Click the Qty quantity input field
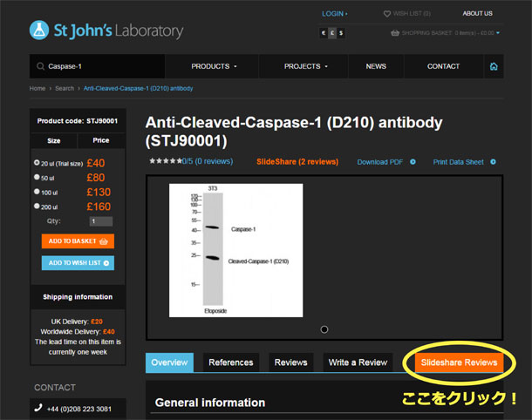532x420 pixels. click(x=101, y=221)
